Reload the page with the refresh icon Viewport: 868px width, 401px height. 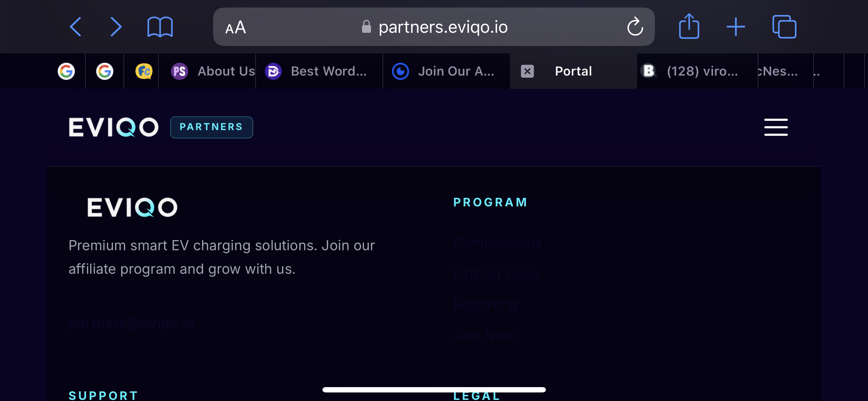(635, 27)
